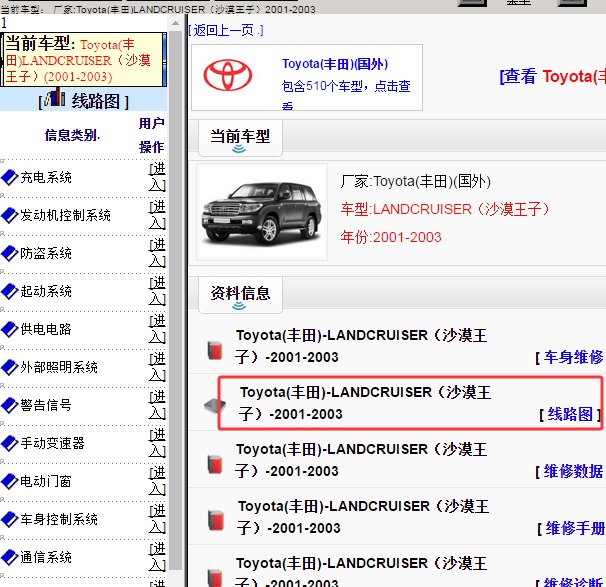The image size is (606, 587).
Task: Click the red book icon in 维修手册 row
Action: click(216, 521)
